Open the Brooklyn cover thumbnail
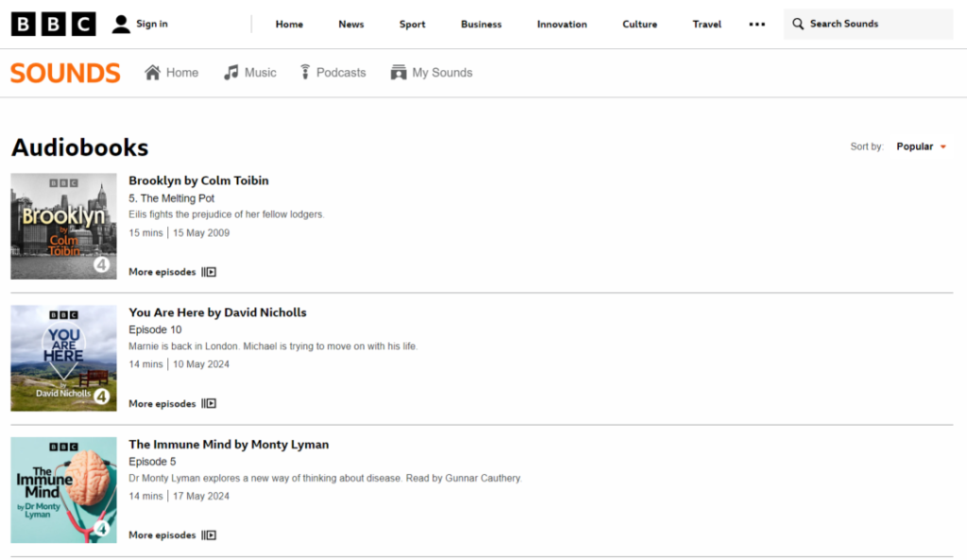This screenshot has width=967, height=560. (63, 227)
